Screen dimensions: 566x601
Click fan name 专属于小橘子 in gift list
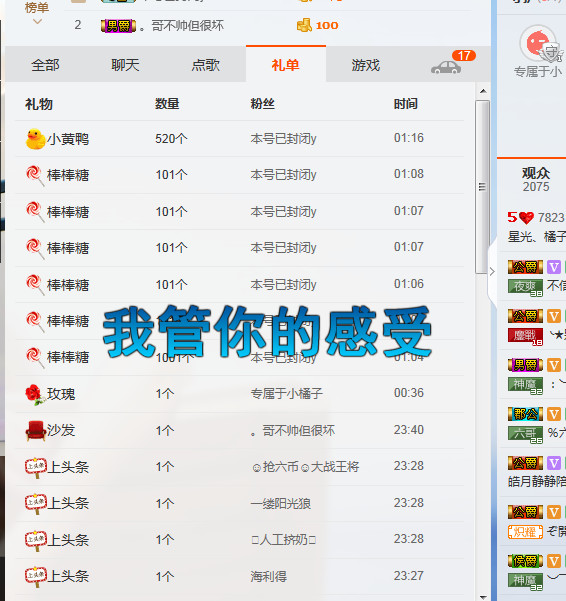pos(287,394)
